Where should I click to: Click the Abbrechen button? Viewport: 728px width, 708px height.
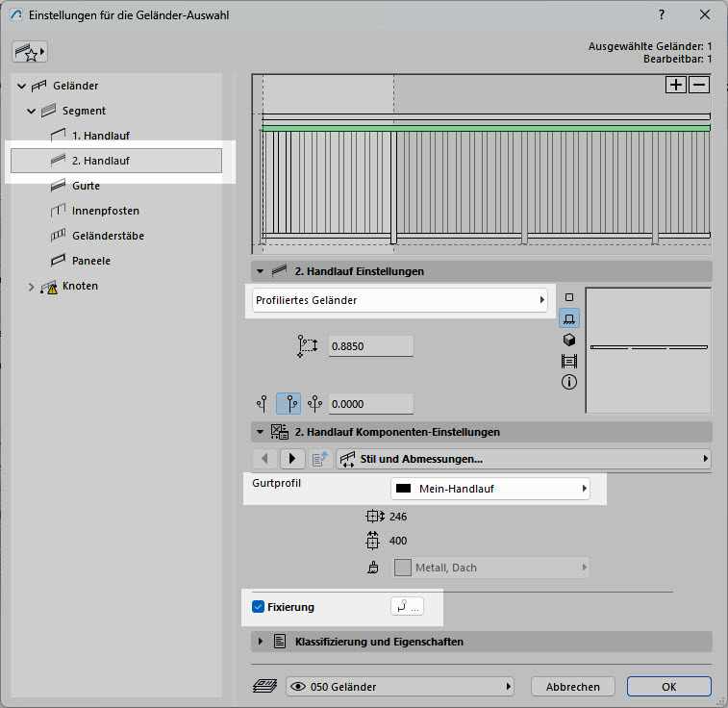572,687
